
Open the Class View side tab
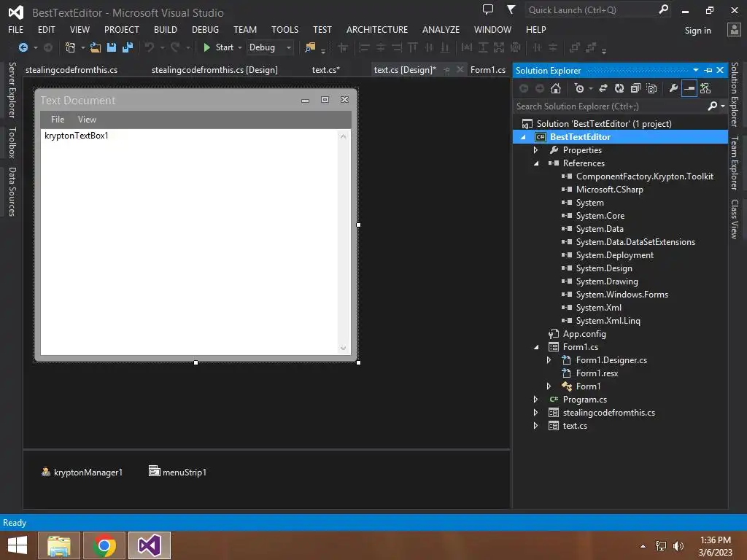click(735, 219)
